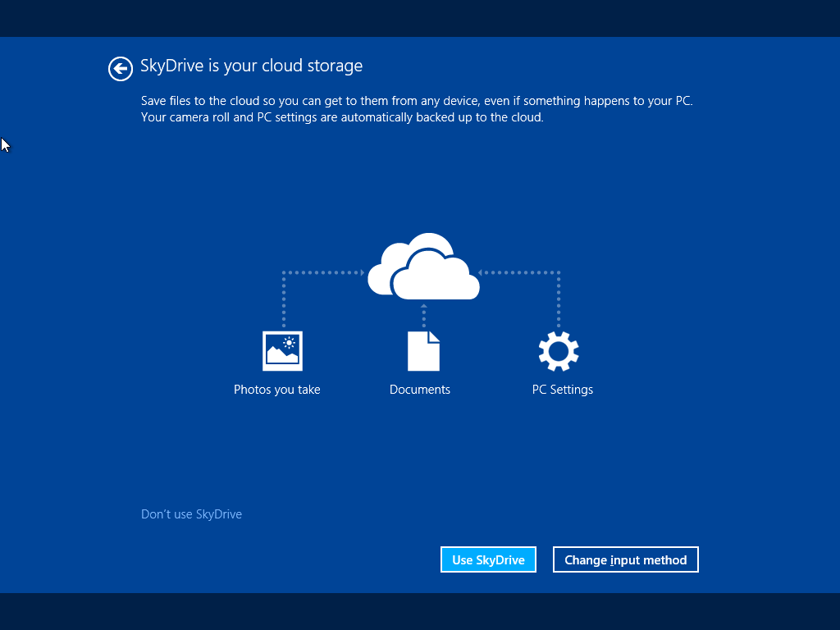Choose the Use SkyDrive button

point(488,559)
